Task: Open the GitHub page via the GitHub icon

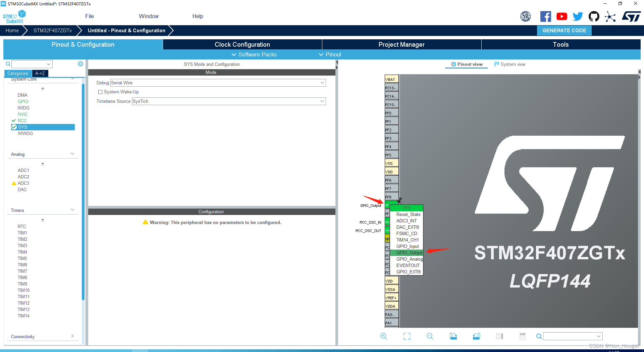Action: point(594,16)
